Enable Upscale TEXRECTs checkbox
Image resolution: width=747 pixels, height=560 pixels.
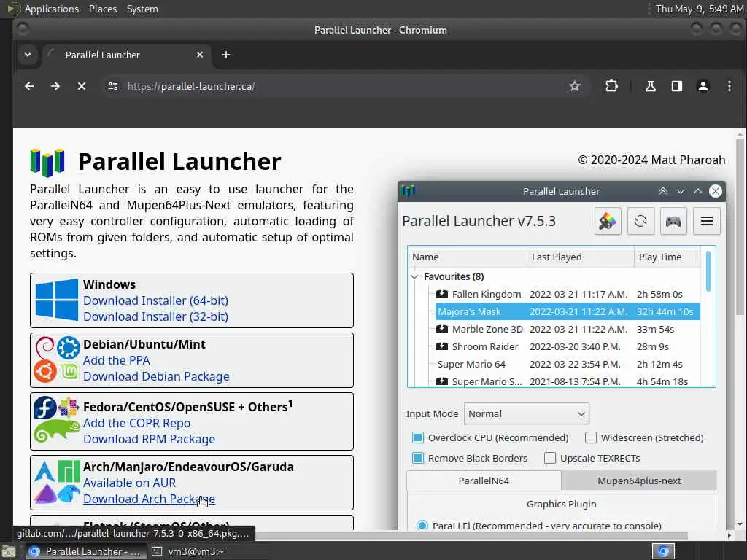[x=550, y=458]
